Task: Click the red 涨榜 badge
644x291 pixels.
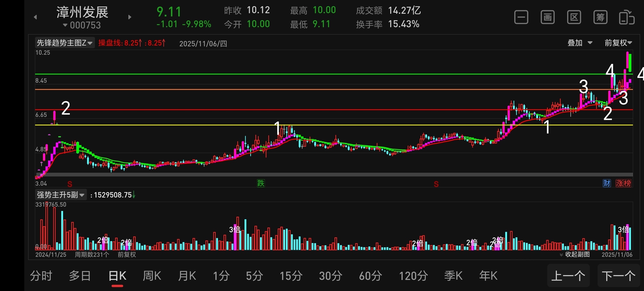Action: [x=623, y=183]
